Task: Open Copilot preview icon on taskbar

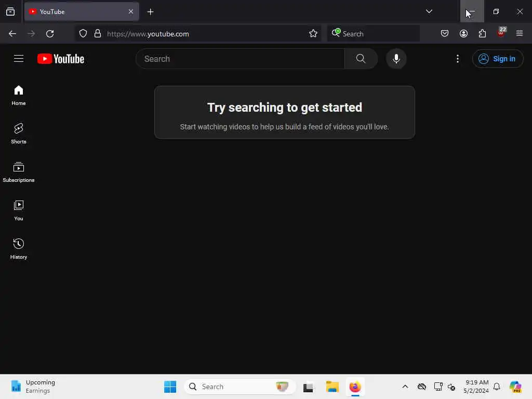Action: (515, 387)
